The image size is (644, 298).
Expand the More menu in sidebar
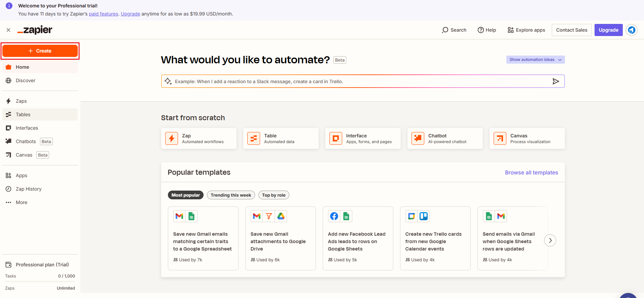22,202
